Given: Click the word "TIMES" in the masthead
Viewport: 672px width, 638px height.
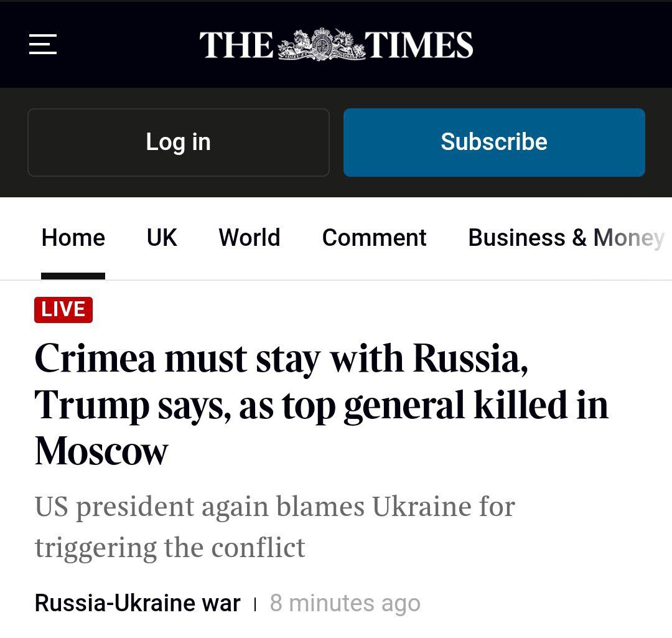Looking at the screenshot, I should pos(419,45).
